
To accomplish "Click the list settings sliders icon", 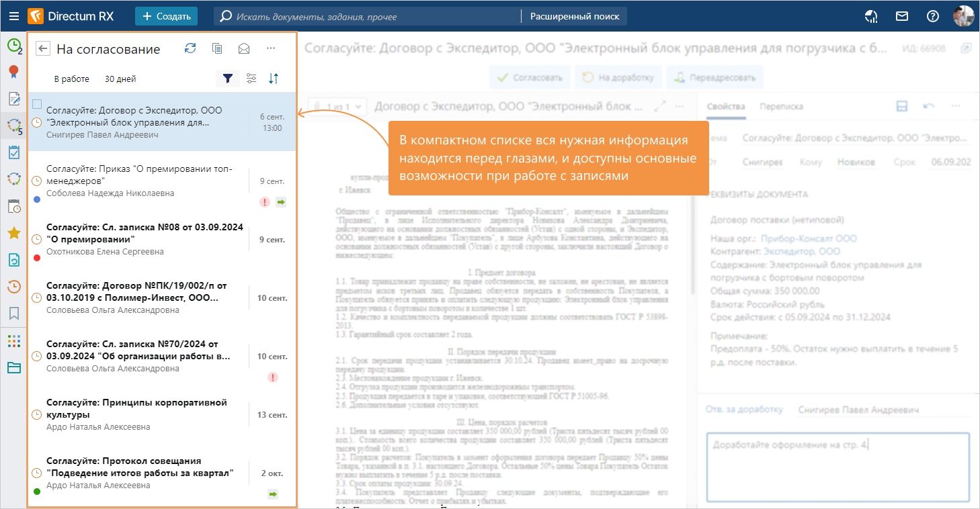I will [x=251, y=79].
